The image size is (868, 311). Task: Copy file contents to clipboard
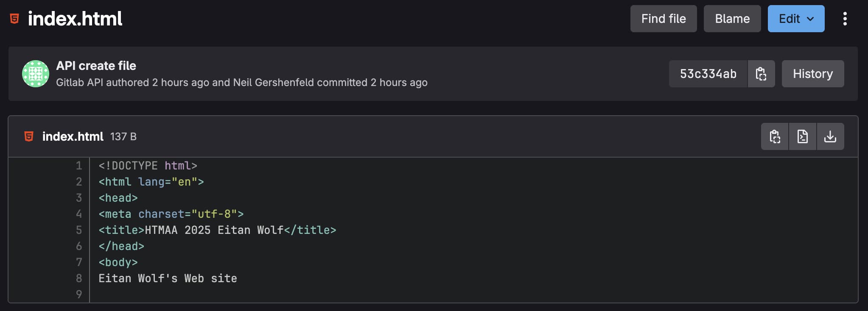775,136
